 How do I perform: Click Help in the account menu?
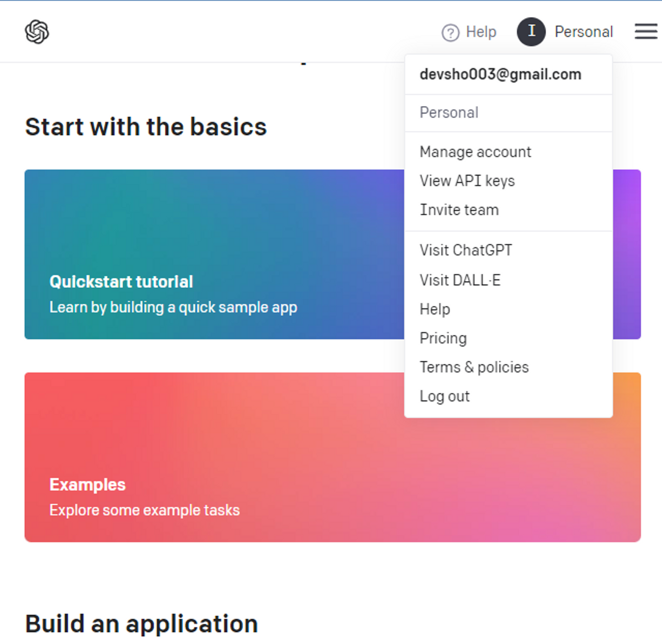(434, 309)
